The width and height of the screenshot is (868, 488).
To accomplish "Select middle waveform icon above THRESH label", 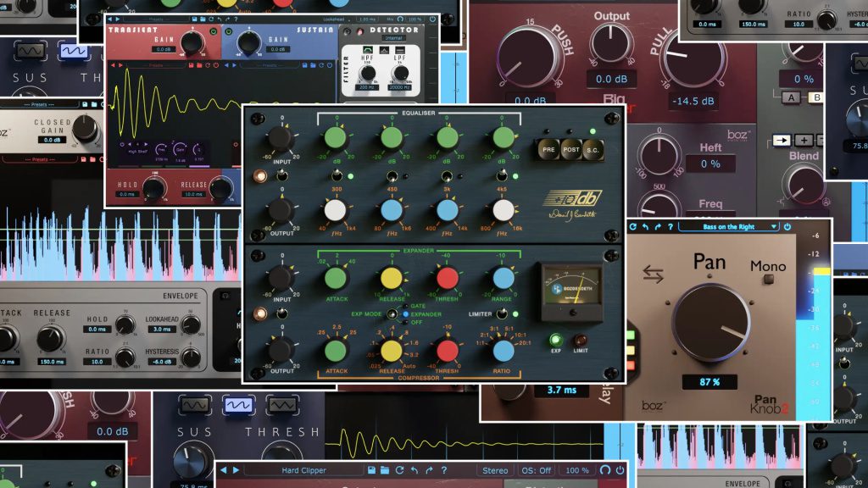I will click(x=238, y=405).
